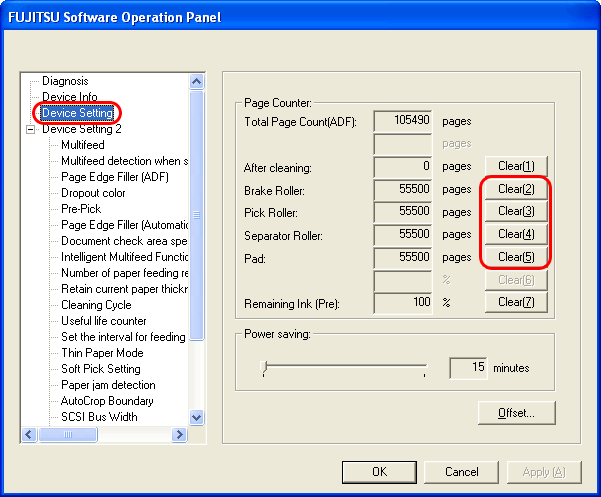Click horizontal scrollbar left arrow
Screen dimensions: 601x497
click(x=29, y=435)
